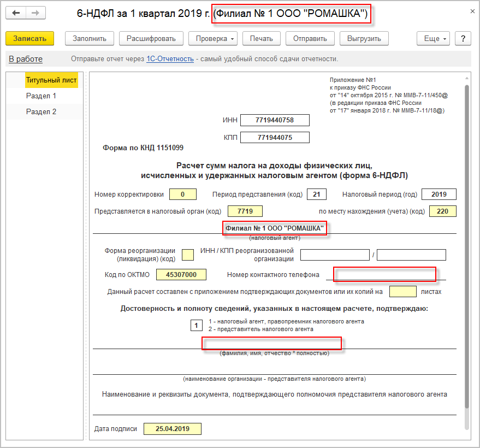Switch to Раздел 1
Screen dimensions: 480x448
[41, 96]
